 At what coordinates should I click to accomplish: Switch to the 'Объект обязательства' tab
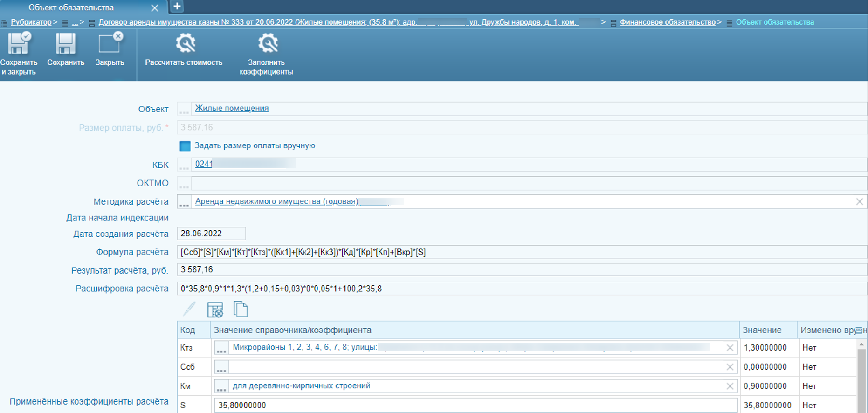[71, 7]
